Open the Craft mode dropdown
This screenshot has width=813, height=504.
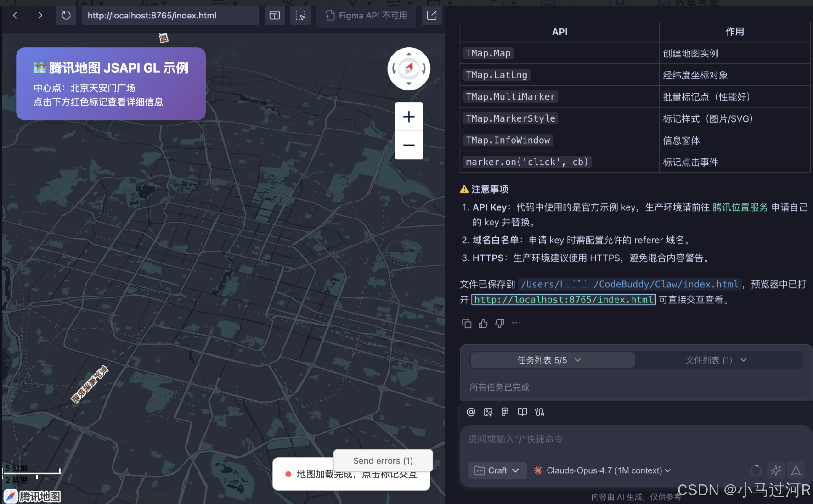point(497,470)
